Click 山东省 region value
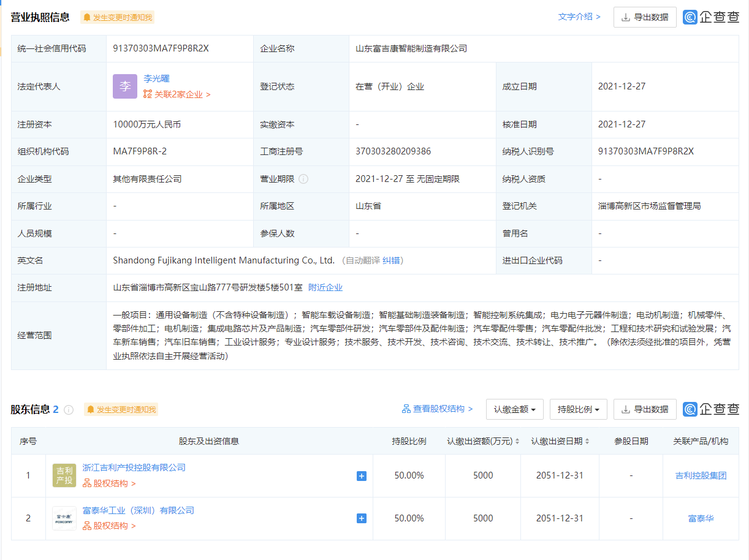Image resolution: width=749 pixels, height=560 pixels. (x=368, y=206)
